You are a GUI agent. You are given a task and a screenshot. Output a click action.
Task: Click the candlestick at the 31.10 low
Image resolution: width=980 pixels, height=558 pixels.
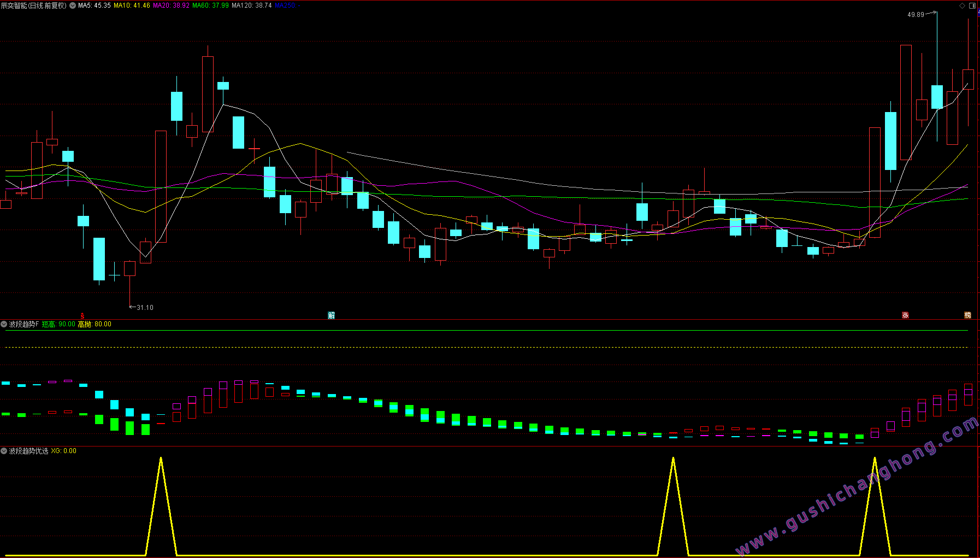pyautogui.click(x=129, y=268)
